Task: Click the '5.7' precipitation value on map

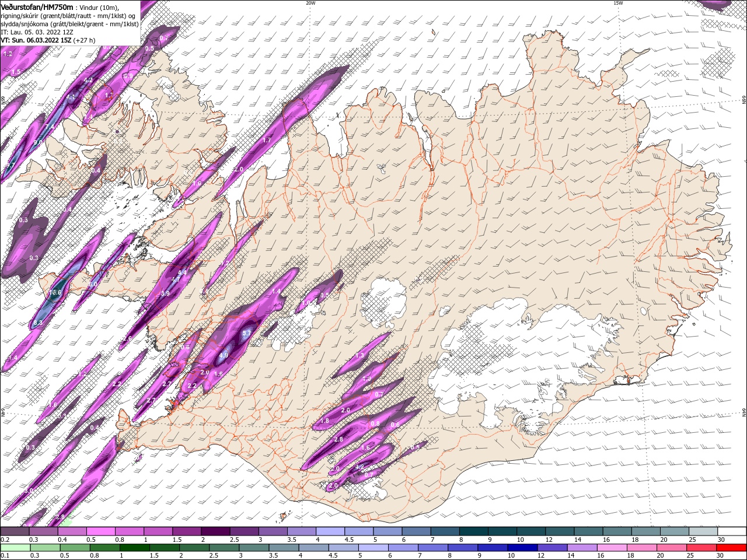Action: [246, 333]
